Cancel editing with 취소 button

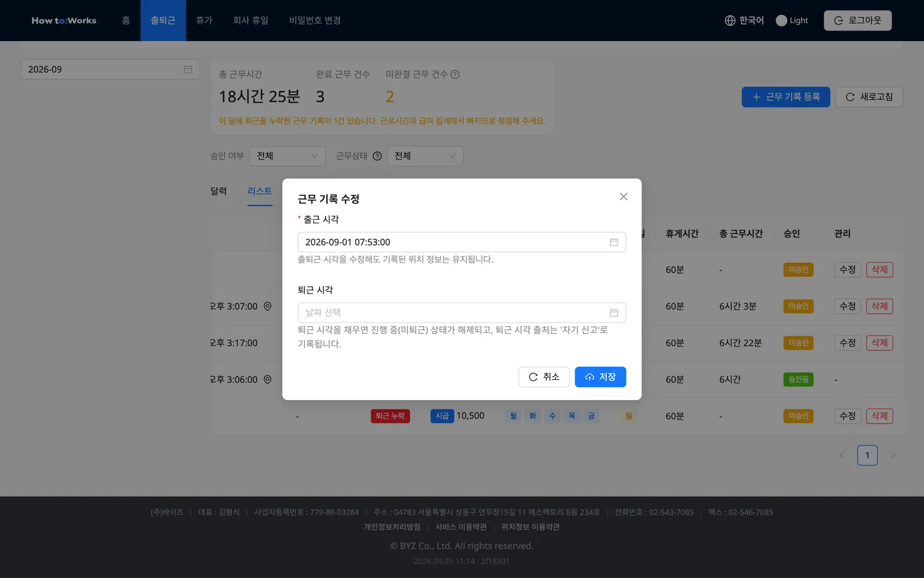[x=543, y=377]
